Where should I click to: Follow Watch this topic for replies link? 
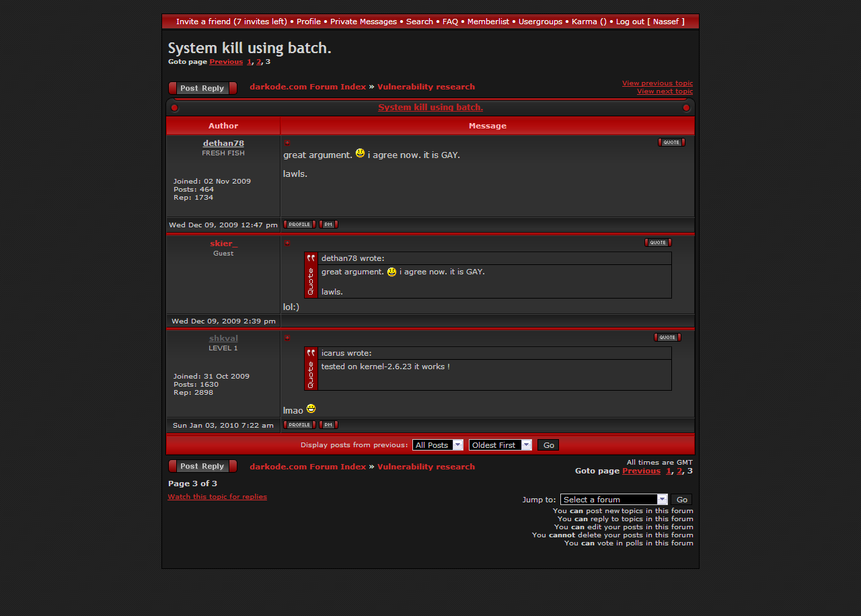(217, 497)
